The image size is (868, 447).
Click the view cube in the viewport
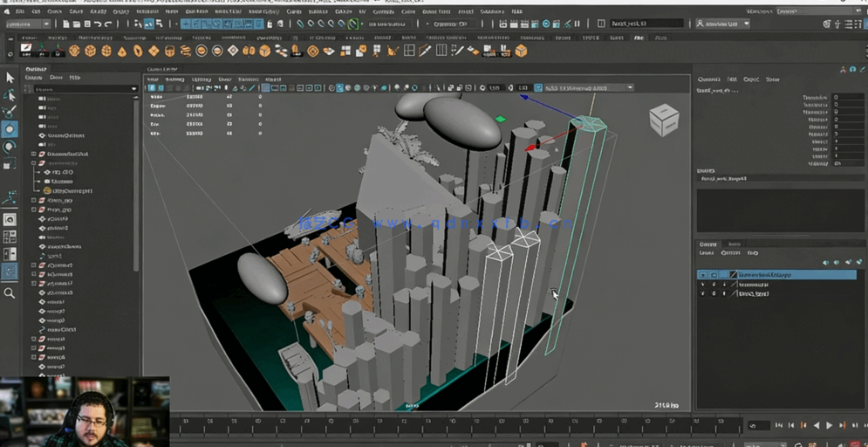(663, 120)
